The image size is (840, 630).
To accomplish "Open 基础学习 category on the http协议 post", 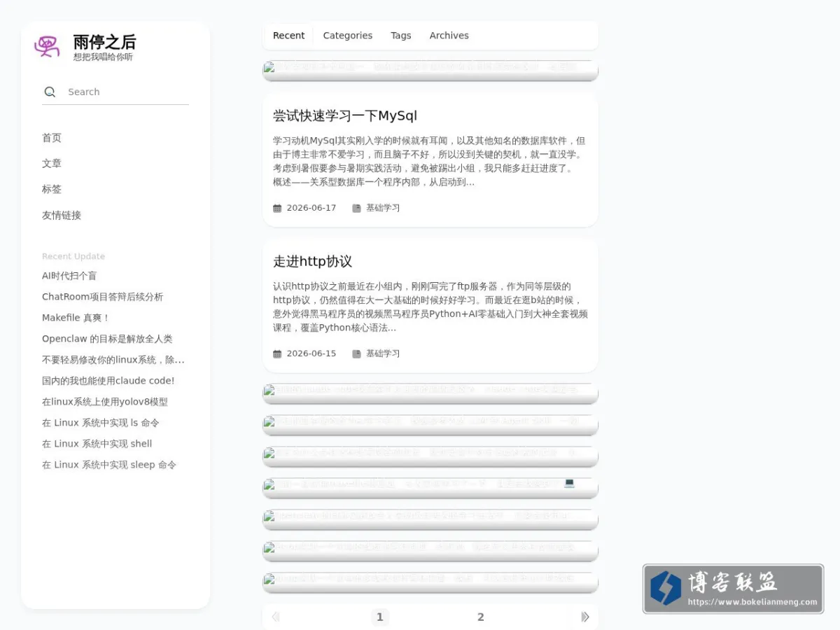I will [383, 353].
